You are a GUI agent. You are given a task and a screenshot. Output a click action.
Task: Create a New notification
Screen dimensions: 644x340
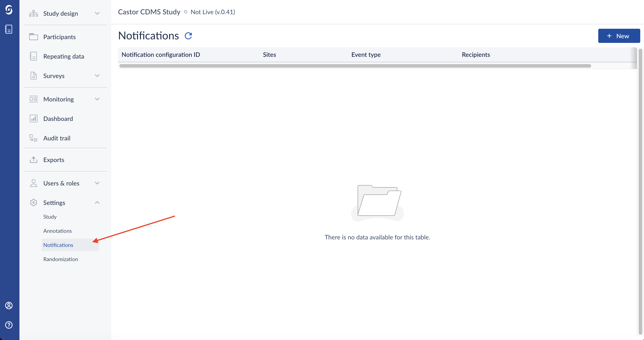[x=619, y=36]
